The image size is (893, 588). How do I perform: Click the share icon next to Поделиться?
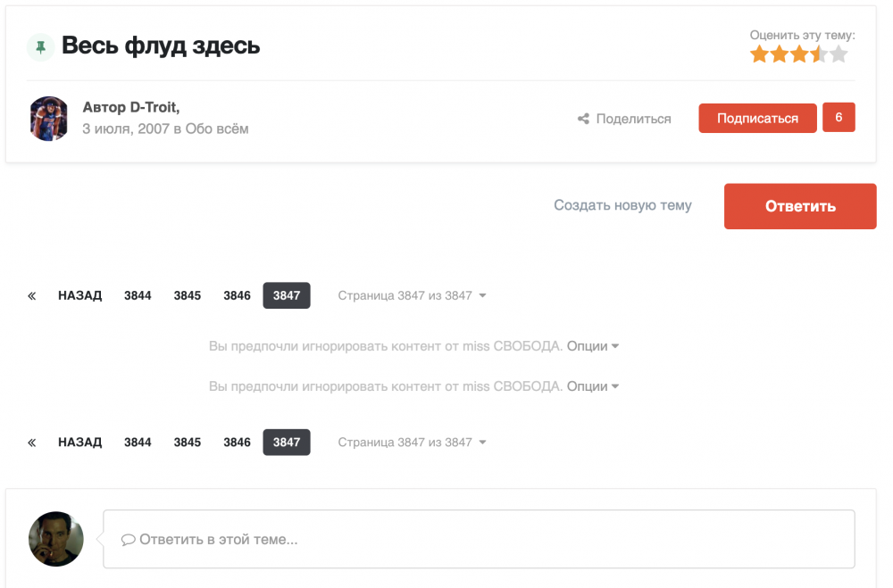click(x=583, y=119)
